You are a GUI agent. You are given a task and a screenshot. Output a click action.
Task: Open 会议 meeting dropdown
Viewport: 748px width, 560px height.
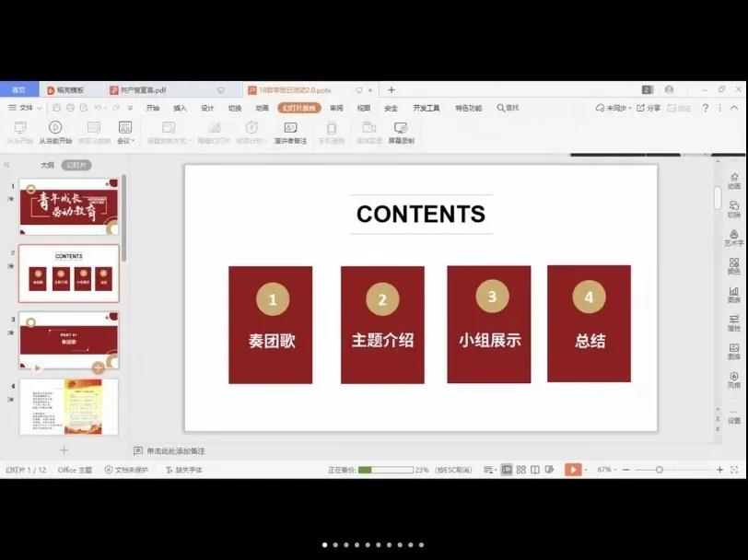124,131
